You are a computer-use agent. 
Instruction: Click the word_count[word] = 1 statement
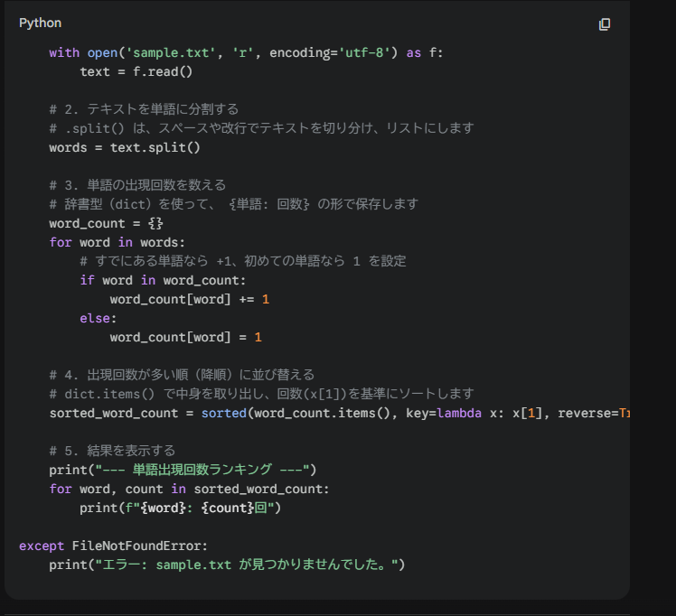click(x=185, y=337)
